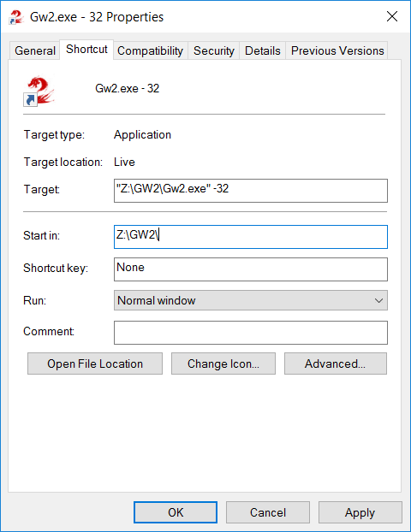
Task: Click inside the Target field
Action: [x=251, y=191]
